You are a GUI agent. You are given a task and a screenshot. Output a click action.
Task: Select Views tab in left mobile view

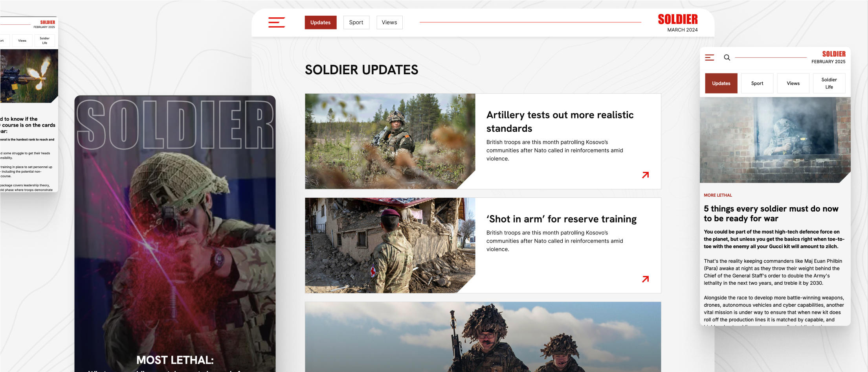click(x=22, y=41)
